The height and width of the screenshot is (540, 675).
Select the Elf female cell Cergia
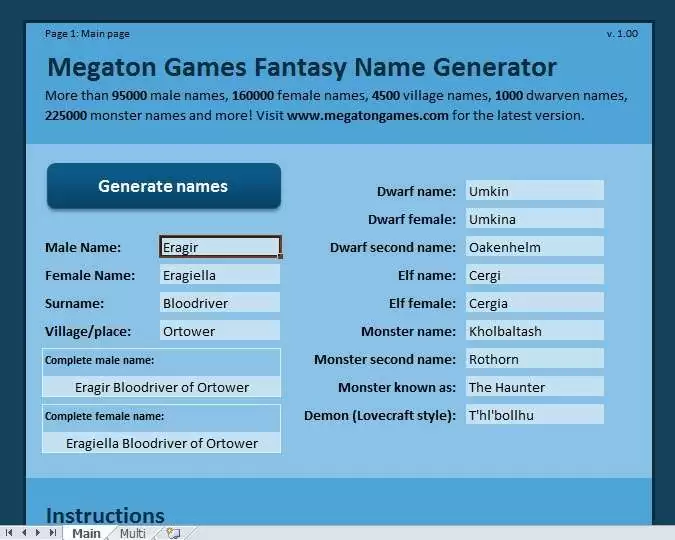[534, 303]
